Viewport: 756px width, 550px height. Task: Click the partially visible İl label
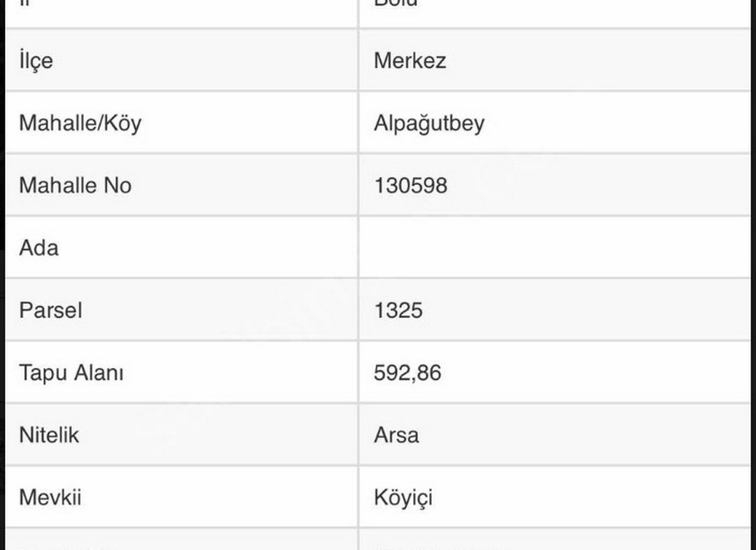click(25, 4)
